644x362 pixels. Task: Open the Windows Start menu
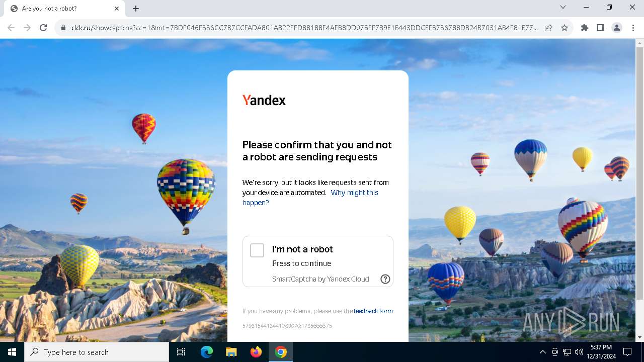click(x=12, y=352)
